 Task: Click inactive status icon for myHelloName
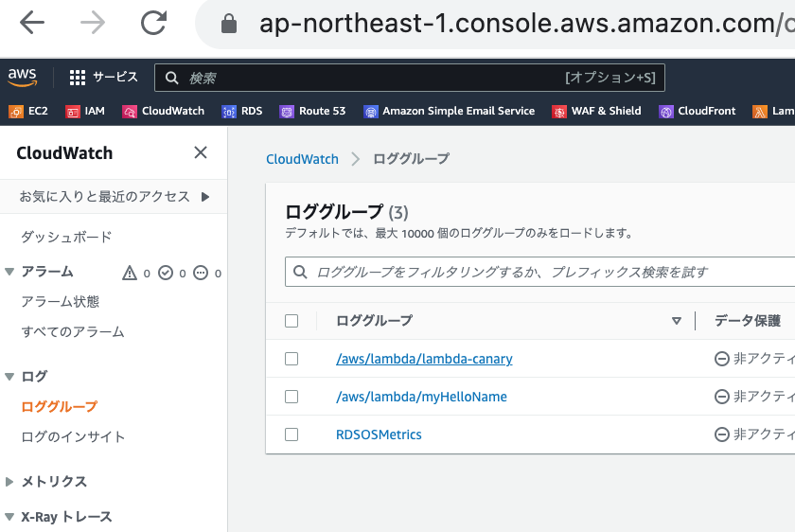[x=722, y=397]
